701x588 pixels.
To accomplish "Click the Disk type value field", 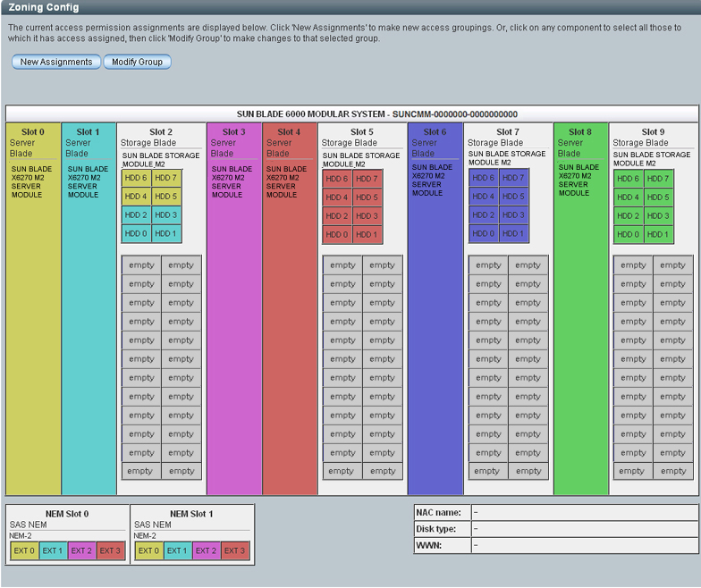I will pos(585,529).
